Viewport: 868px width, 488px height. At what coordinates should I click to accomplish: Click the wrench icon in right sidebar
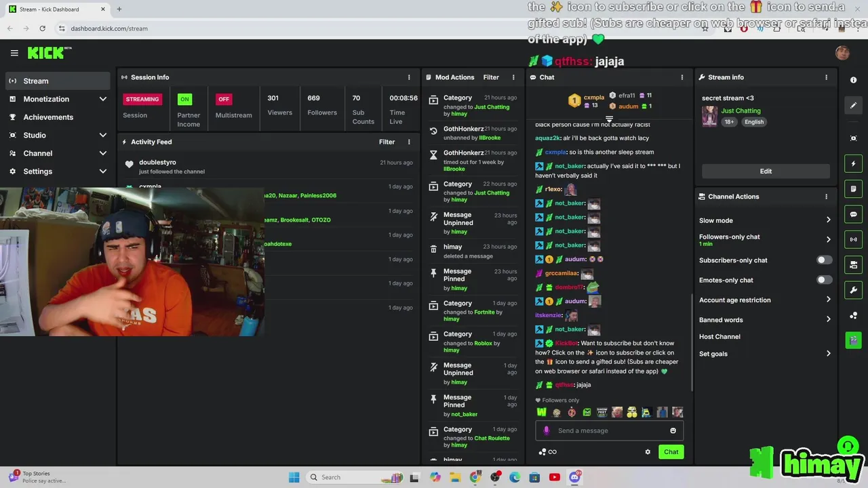pos(853,290)
